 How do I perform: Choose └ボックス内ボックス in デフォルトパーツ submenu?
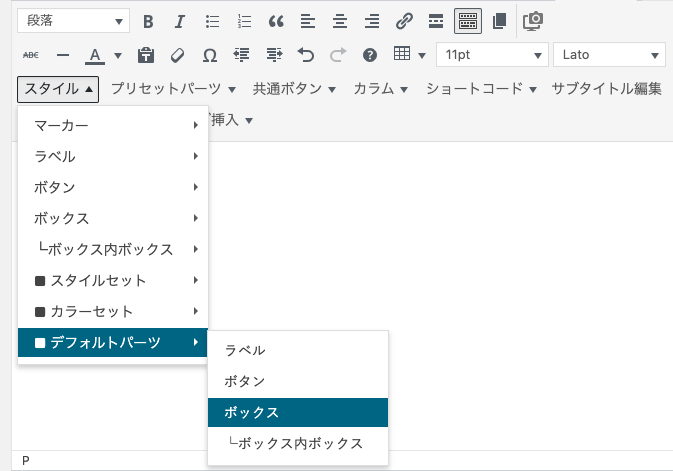[x=298, y=443]
